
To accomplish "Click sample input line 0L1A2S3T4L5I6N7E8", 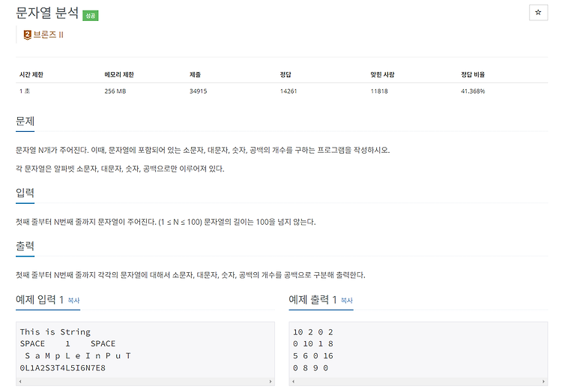I will (x=63, y=368).
